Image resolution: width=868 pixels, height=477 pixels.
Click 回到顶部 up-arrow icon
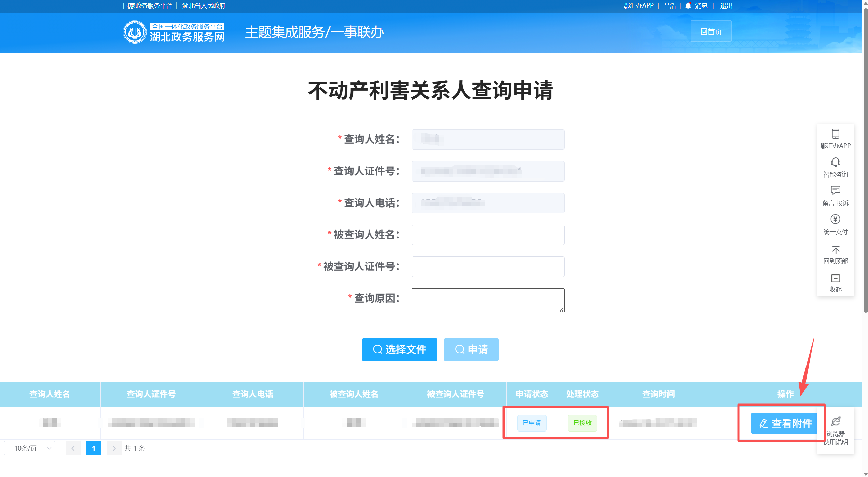coord(835,250)
